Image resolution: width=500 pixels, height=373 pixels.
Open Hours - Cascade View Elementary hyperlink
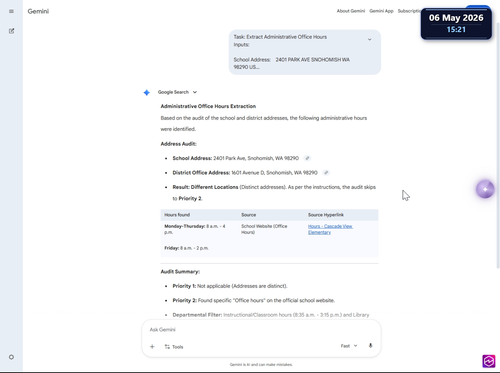[330, 229]
